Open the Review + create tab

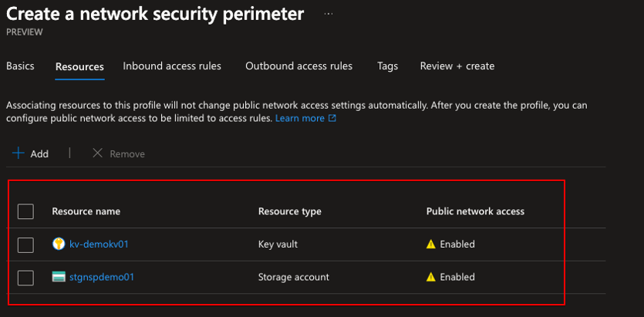point(457,66)
